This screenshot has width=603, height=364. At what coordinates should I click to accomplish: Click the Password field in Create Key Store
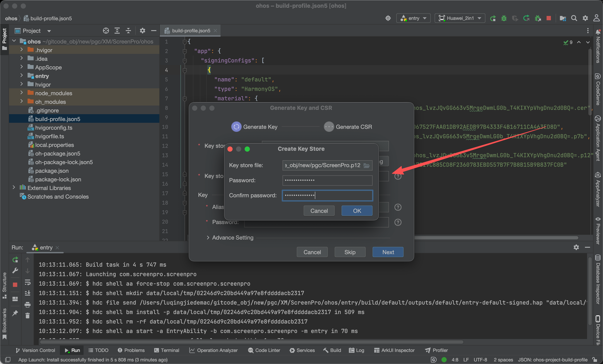[x=327, y=180]
